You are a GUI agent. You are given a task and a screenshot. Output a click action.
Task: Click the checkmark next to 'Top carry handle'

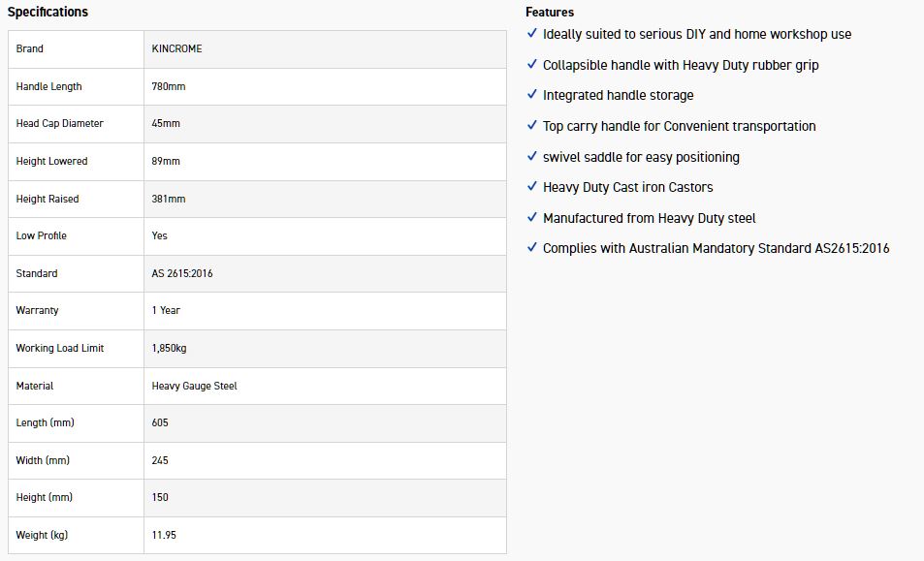point(531,126)
